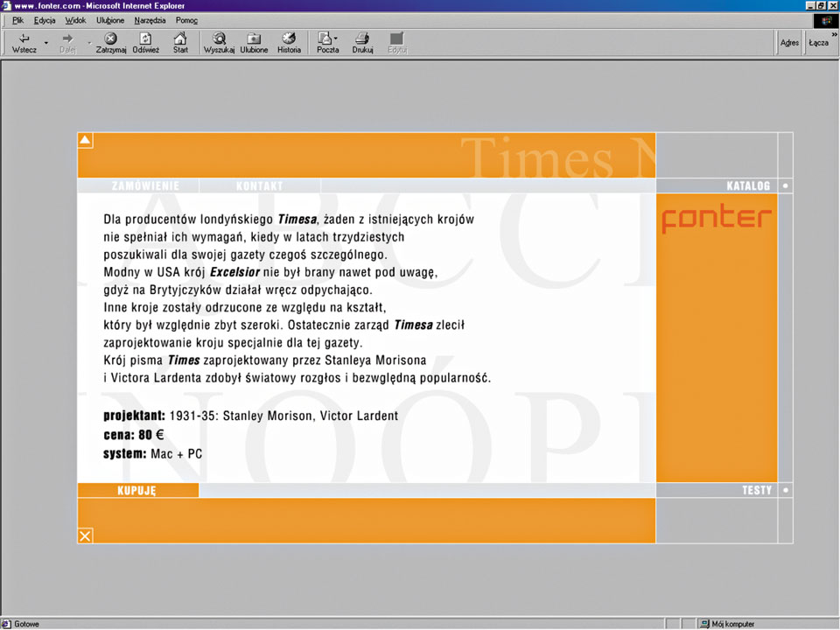Screen dimensions: 840x630
Task: Open the KATALOG link
Action: (x=748, y=185)
